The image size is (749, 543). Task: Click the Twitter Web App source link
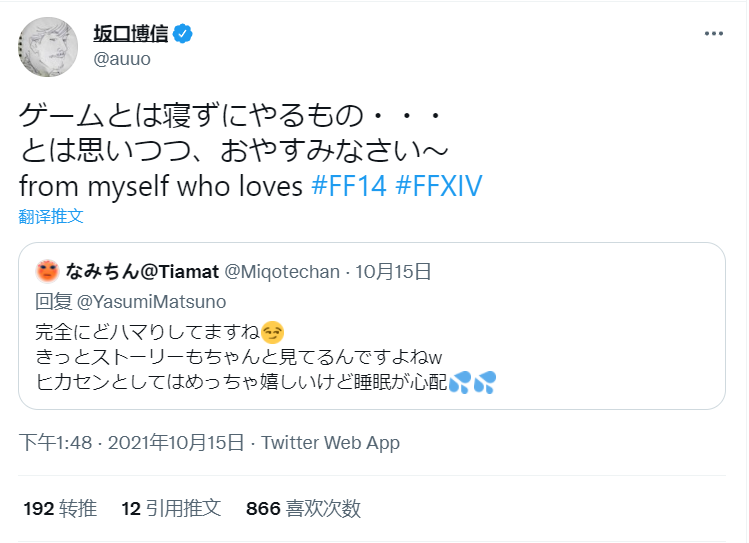pyautogui.click(x=330, y=443)
